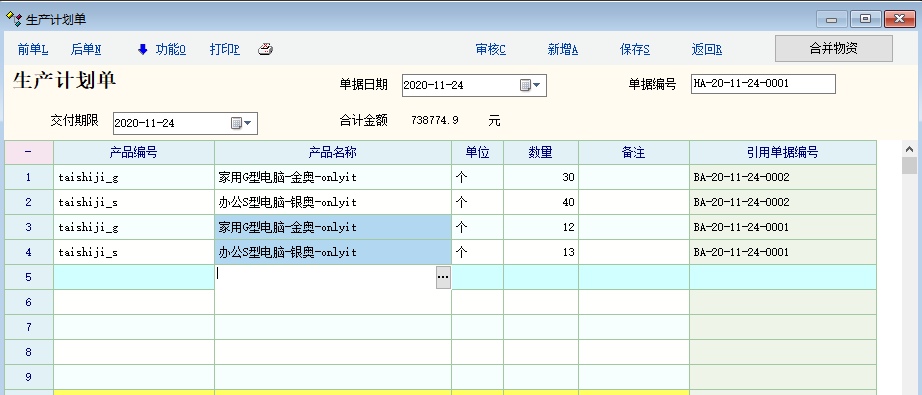
Task: Click BA-20-11-24-0002 reference in row 1
Action: pyautogui.click(x=741, y=178)
